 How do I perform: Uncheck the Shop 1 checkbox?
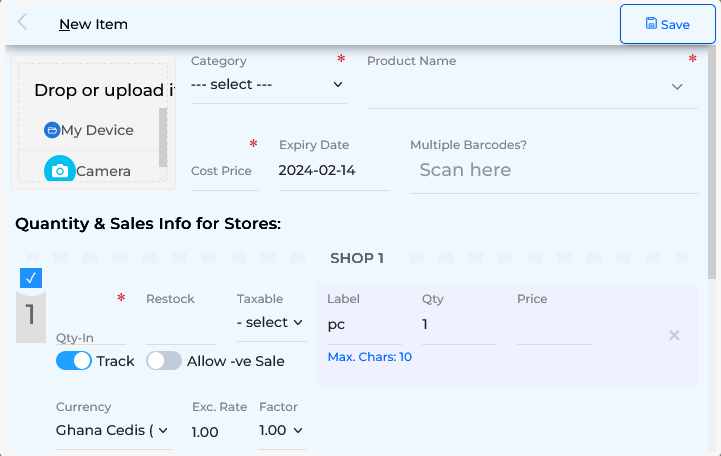tap(30, 278)
